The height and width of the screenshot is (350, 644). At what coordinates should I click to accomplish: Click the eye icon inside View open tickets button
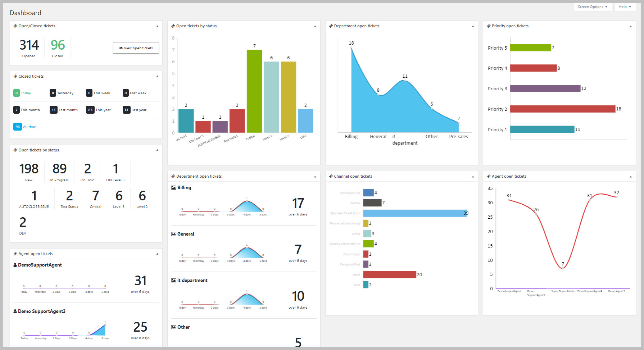tap(120, 48)
